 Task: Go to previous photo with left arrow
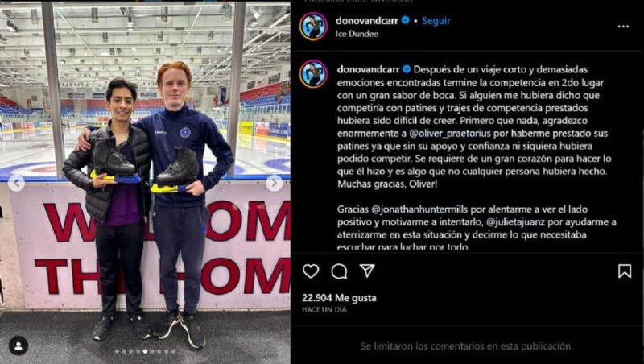pos(16,184)
